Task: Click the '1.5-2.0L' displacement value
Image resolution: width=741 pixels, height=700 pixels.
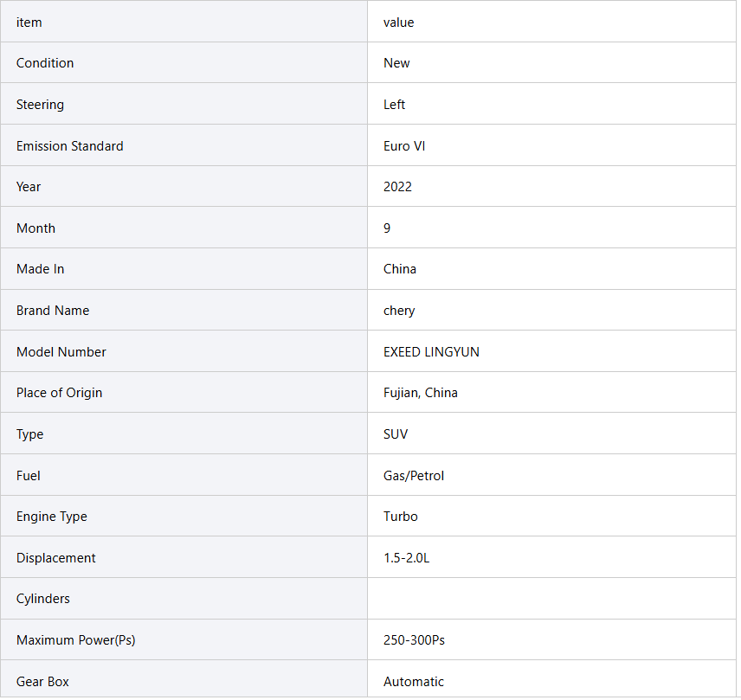Action: point(406,558)
